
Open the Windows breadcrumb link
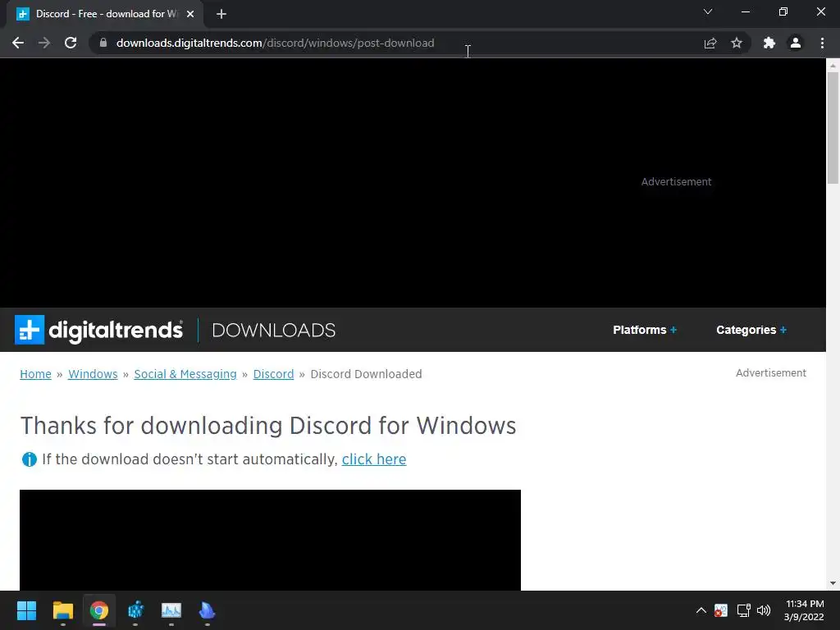tap(93, 374)
